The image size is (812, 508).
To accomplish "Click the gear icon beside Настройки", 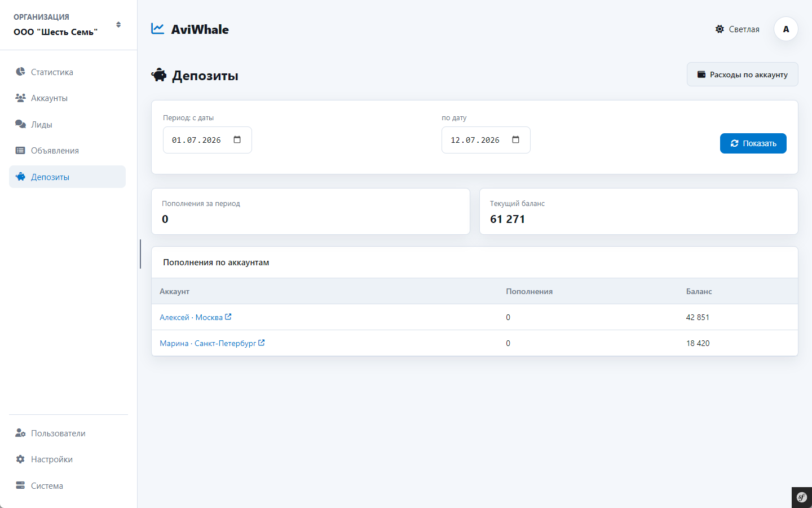I will point(20,459).
